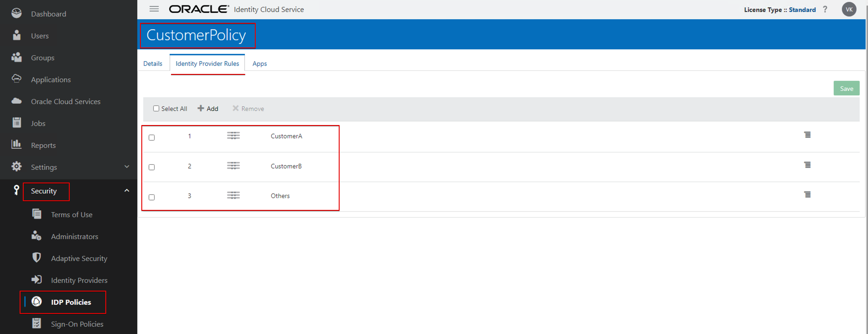Click the Terms of Use document icon
This screenshot has width=868, height=334.
[36, 214]
